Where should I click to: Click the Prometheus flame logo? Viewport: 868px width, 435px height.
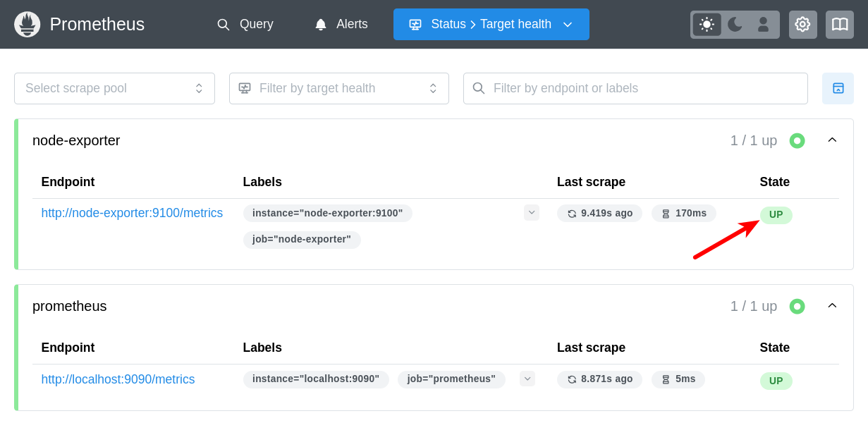pos(27,24)
